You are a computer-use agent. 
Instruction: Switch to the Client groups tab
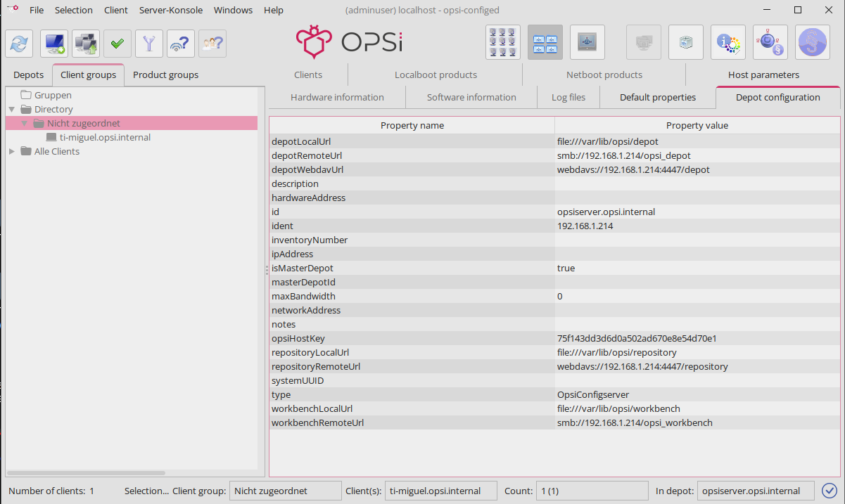[x=89, y=75]
